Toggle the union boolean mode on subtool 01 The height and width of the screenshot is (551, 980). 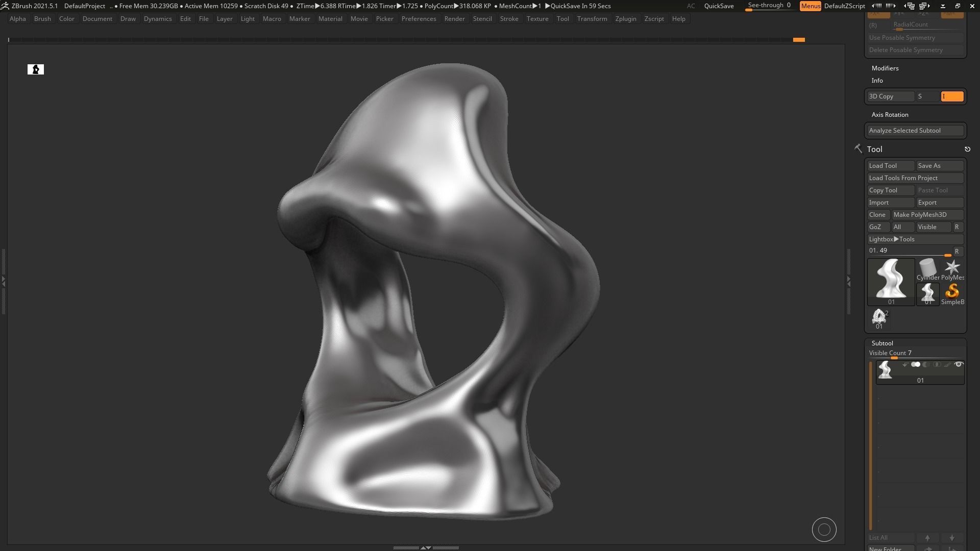pyautogui.click(x=916, y=364)
